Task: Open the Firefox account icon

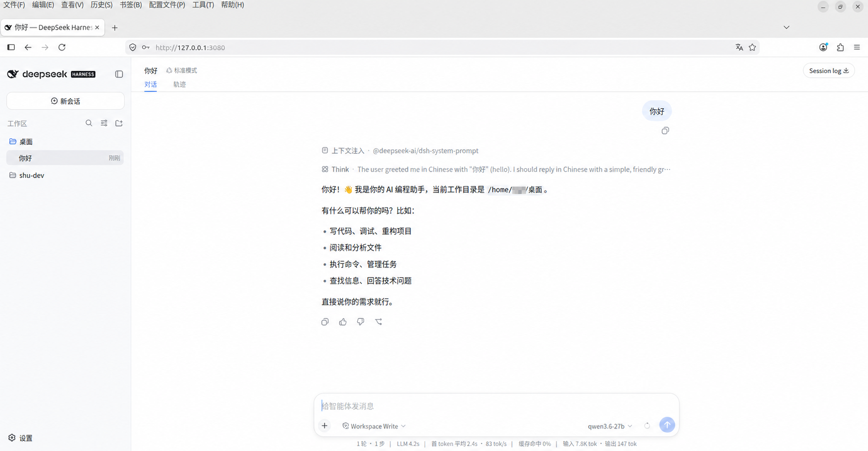Action: 823,47
